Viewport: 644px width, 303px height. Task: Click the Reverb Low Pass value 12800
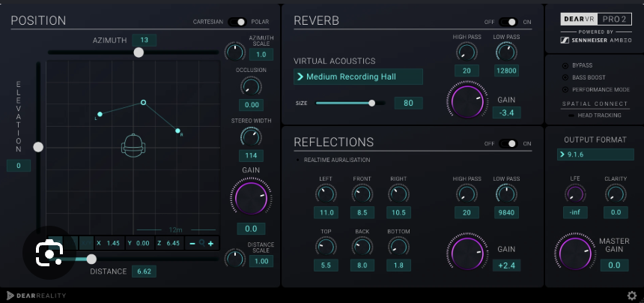pyautogui.click(x=506, y=70)
